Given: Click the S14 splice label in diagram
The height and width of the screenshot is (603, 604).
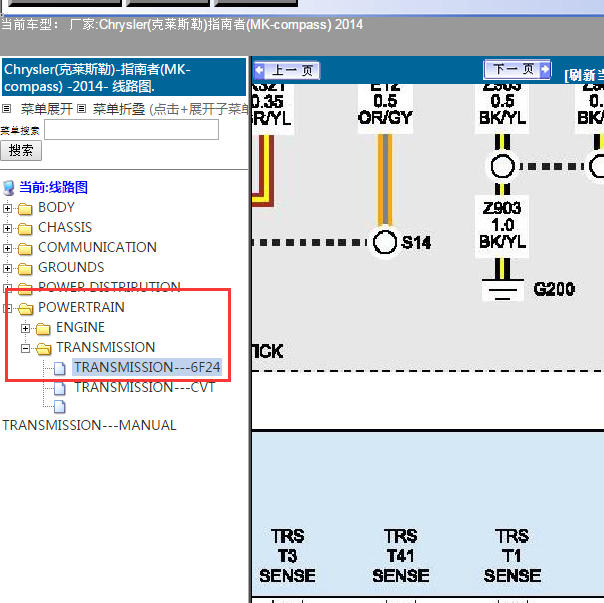Looking at the screenshot, I should tap(416, 243).
